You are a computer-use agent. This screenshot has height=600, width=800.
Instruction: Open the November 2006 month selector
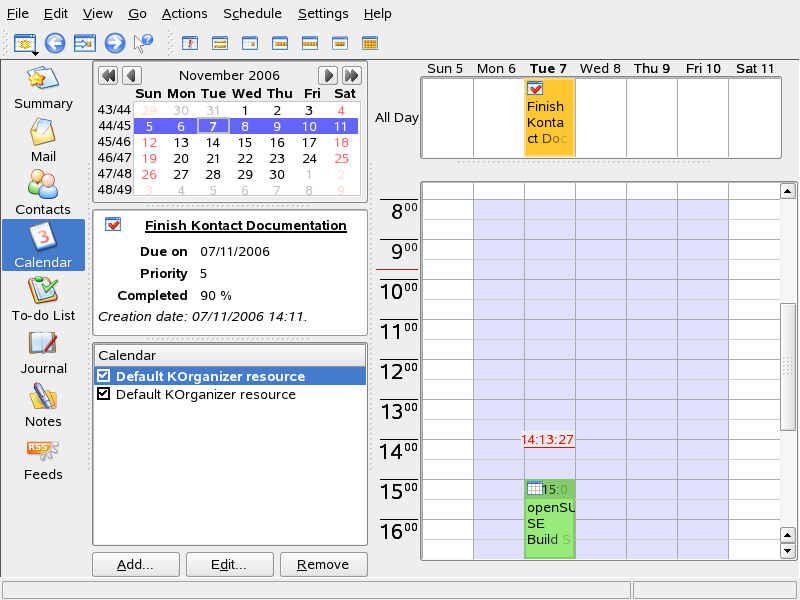pyautogui.click(x=229, y=76)
